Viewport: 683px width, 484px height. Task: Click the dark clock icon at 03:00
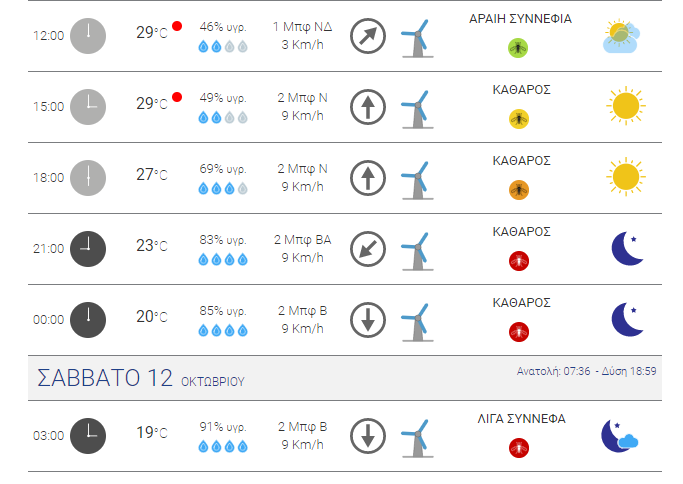pyautogui.click(x=88, y=436)
